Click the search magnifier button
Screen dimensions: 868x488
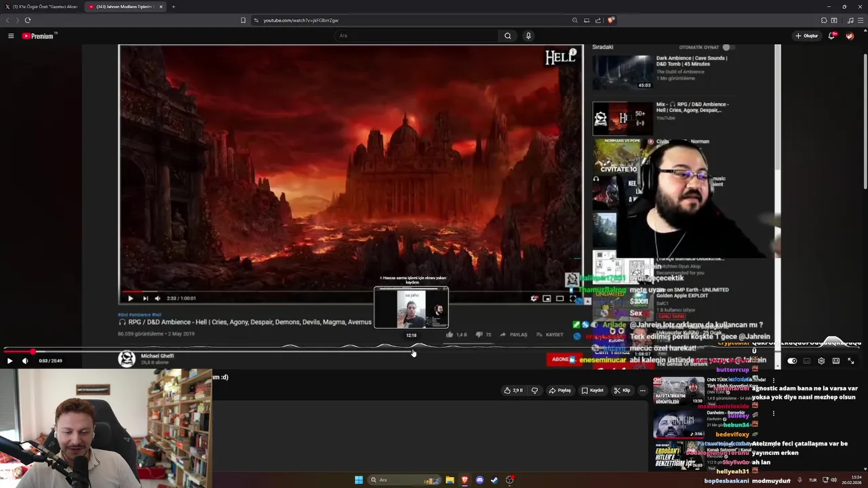click(508, 36)
